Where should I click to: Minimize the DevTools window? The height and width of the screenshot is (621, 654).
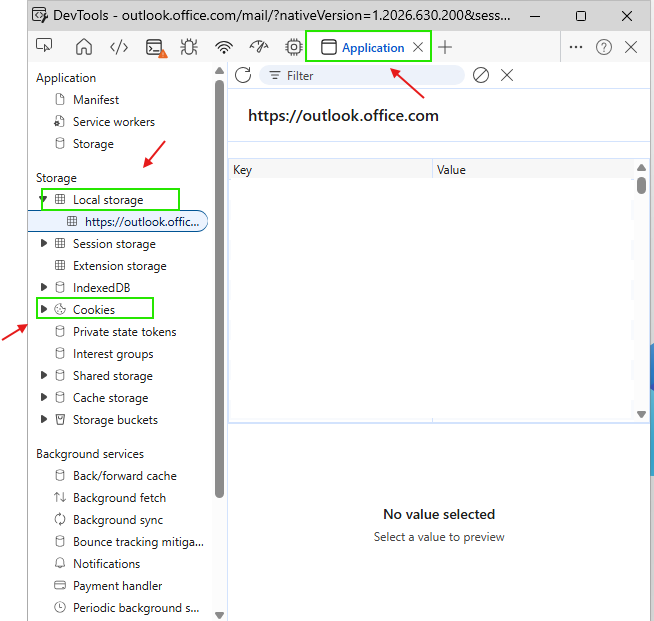(x=535, y=17)
